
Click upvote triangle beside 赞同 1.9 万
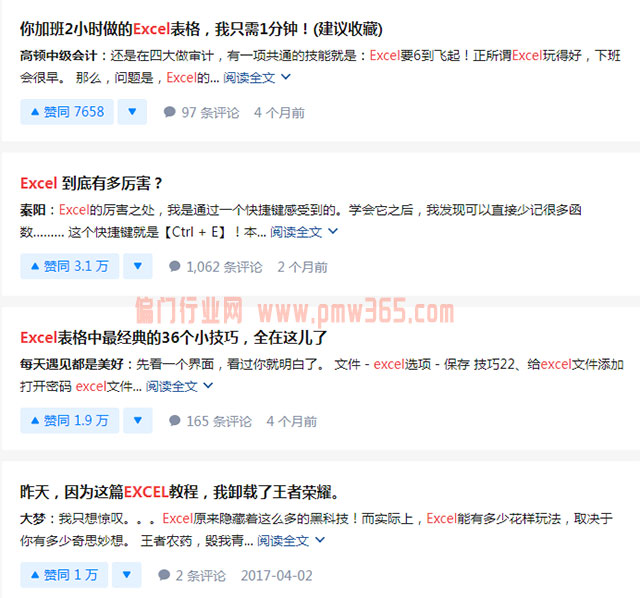tap(35, 420)
